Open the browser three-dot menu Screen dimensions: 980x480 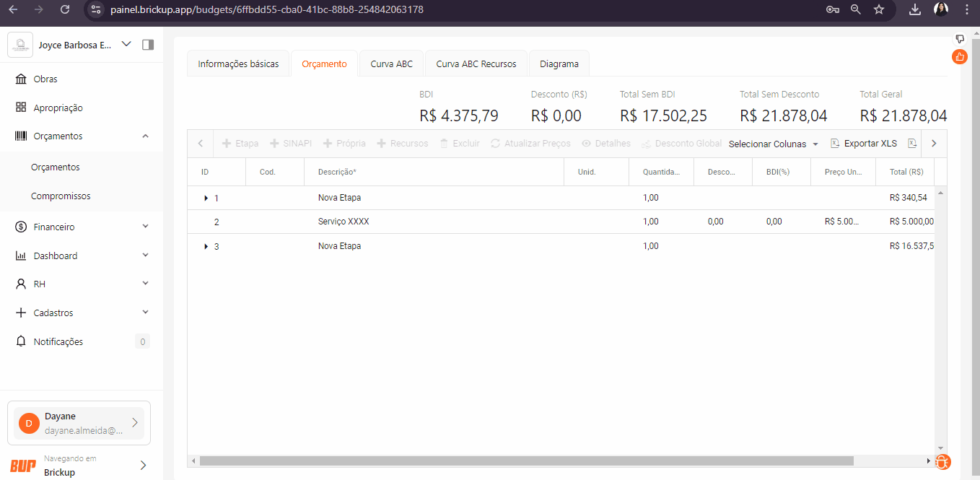967,9
